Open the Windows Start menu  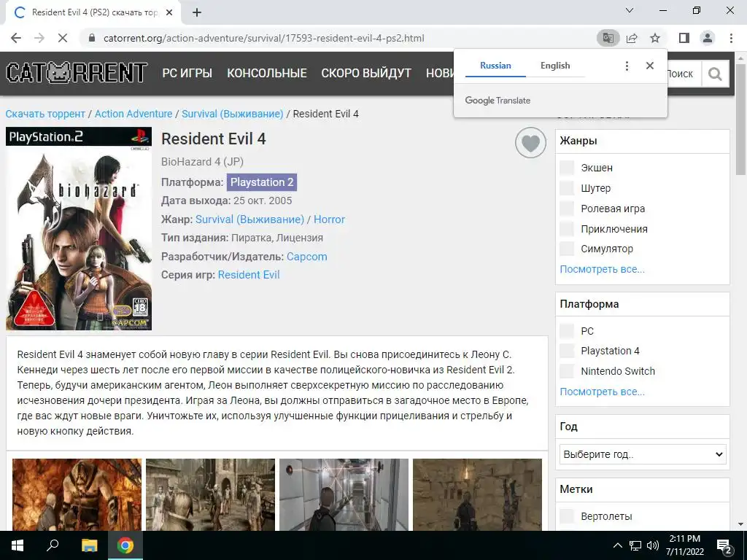[18, 545]
